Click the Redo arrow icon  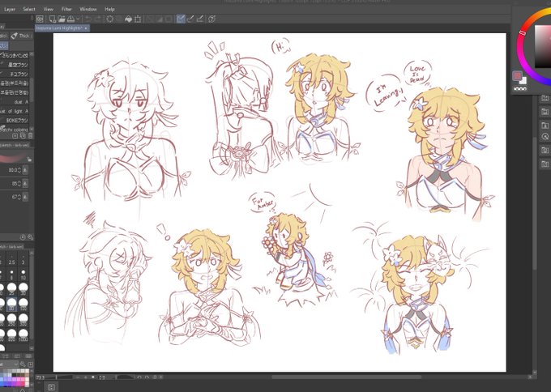[98, 19]
